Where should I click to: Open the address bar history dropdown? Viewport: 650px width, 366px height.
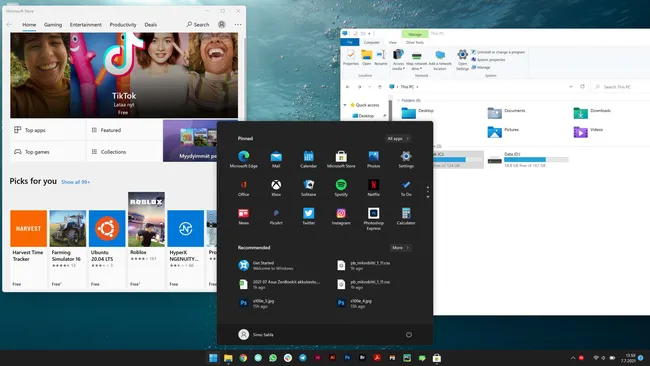point(571,87)
